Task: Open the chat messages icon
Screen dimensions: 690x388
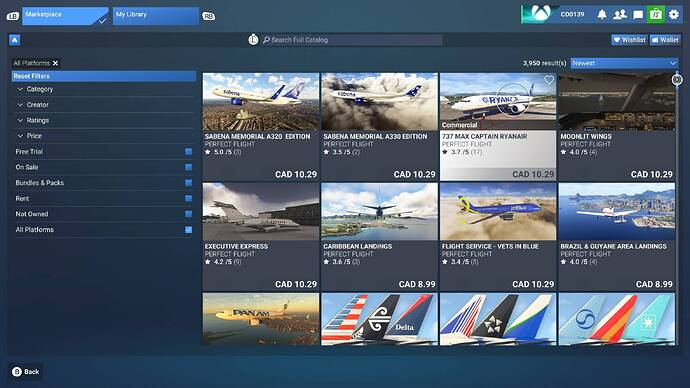Action: [638, 15]
